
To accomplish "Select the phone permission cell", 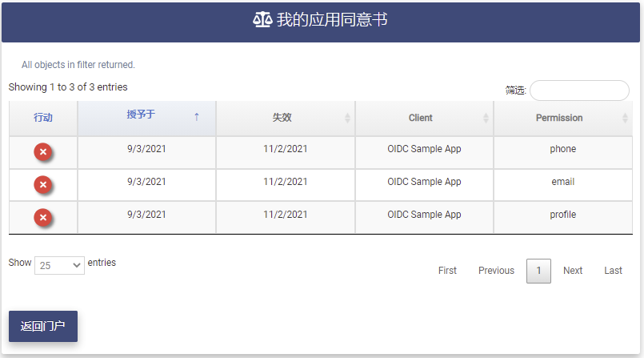I will tap(562, 149).
